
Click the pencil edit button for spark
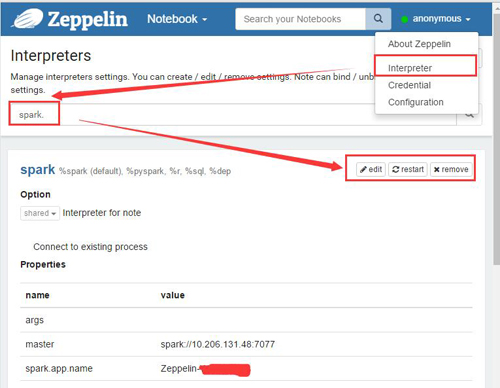point(371,169)
